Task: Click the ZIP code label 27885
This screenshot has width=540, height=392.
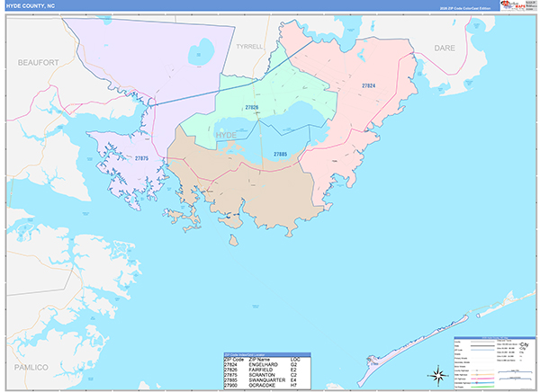Action: point(281,154)
